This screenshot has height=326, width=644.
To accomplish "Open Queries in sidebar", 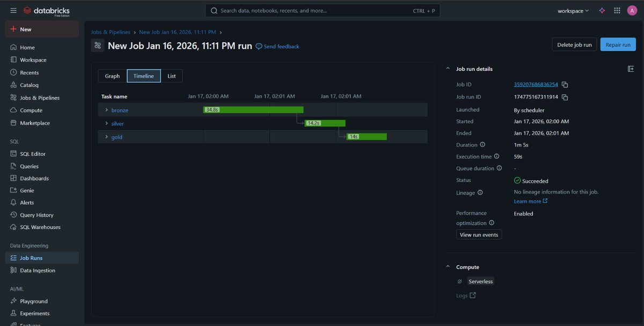I will 42,166.
